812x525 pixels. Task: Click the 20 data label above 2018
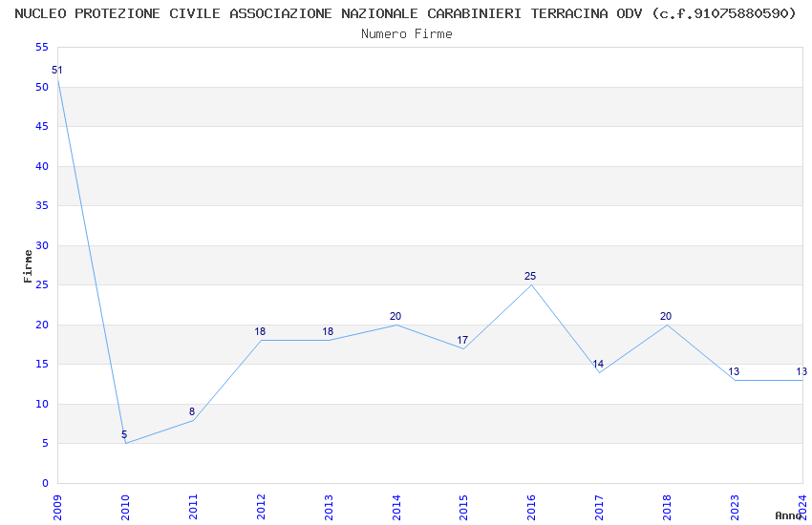click(x=666, y=316)
